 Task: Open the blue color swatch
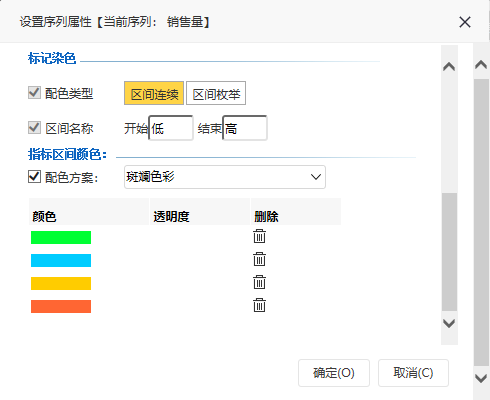(61, 260)
